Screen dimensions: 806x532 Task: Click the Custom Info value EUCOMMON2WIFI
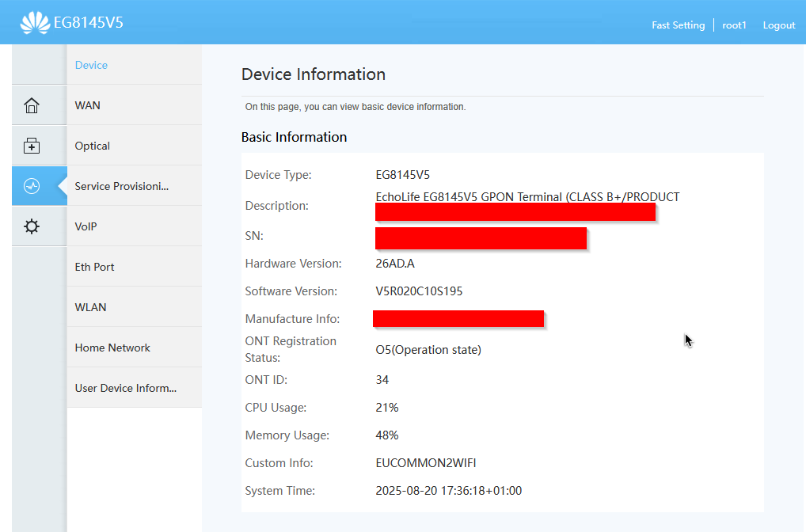coord(426,463)
